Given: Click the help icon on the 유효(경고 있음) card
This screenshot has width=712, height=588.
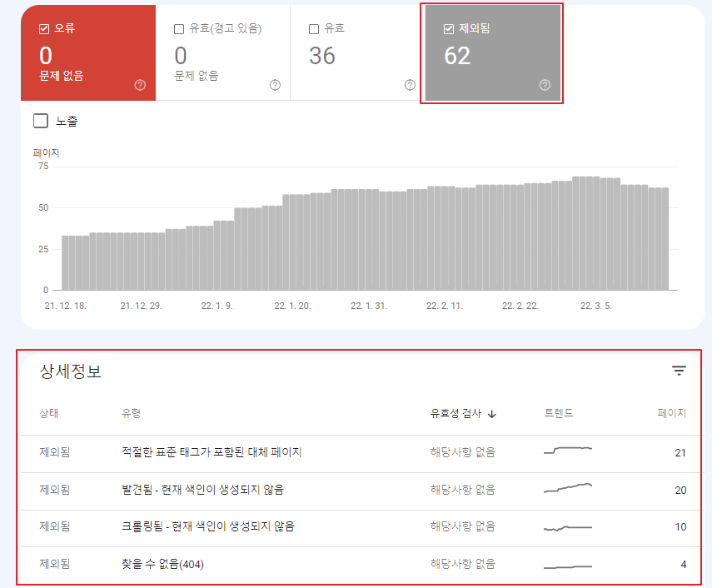Looking at the screenshot, I should click(274, 84).
